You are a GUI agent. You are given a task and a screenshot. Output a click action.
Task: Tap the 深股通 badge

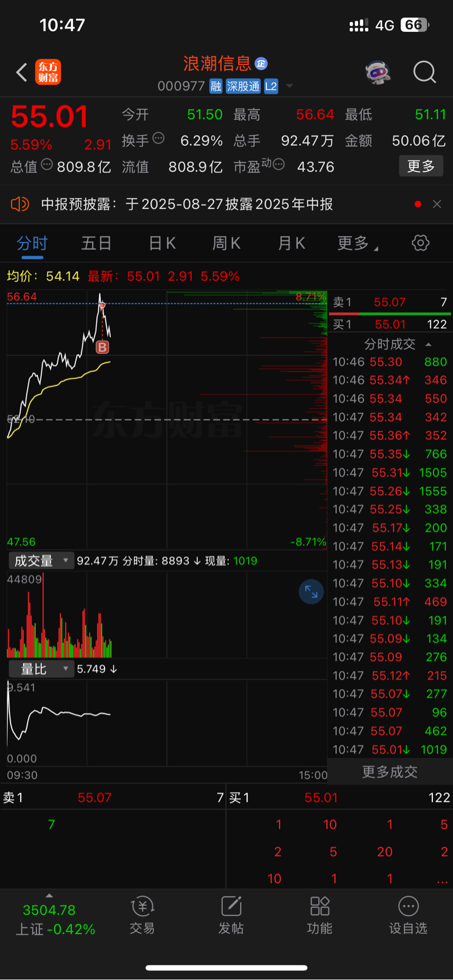pyautogui.click(x=243, y=87)
